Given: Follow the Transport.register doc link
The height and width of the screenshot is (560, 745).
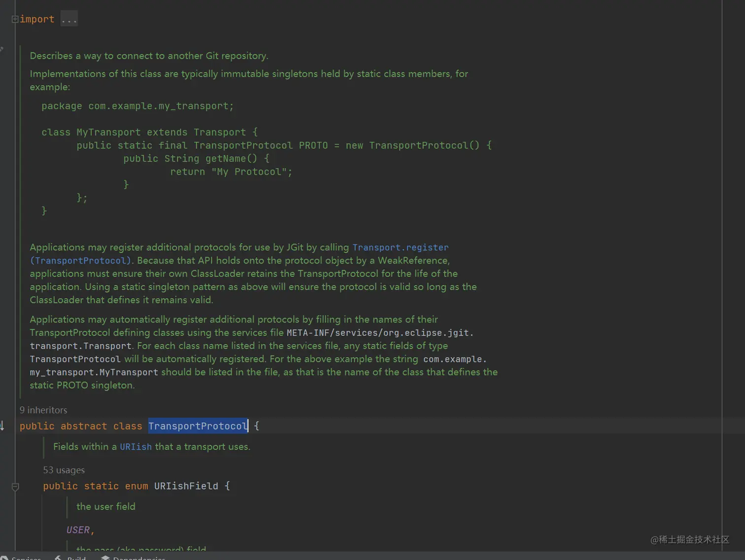Looking at the screenshot, I should (400, 247).
